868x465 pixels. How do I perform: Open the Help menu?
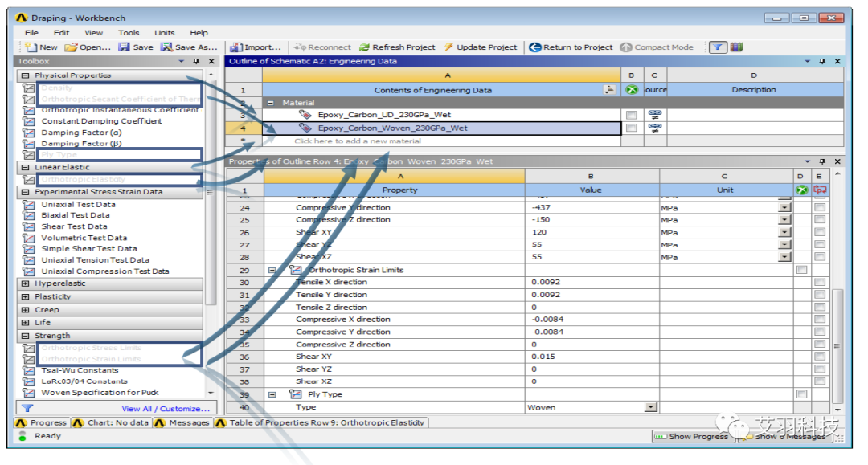[x=199, y=33]
